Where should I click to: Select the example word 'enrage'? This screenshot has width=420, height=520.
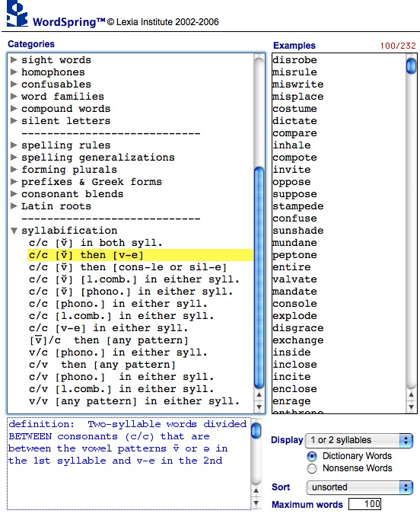pyautogui.click(x=291, y=401)
